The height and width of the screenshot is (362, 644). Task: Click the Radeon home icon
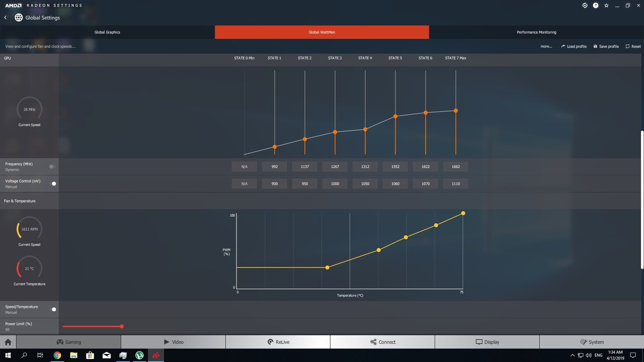click(8, 342)
